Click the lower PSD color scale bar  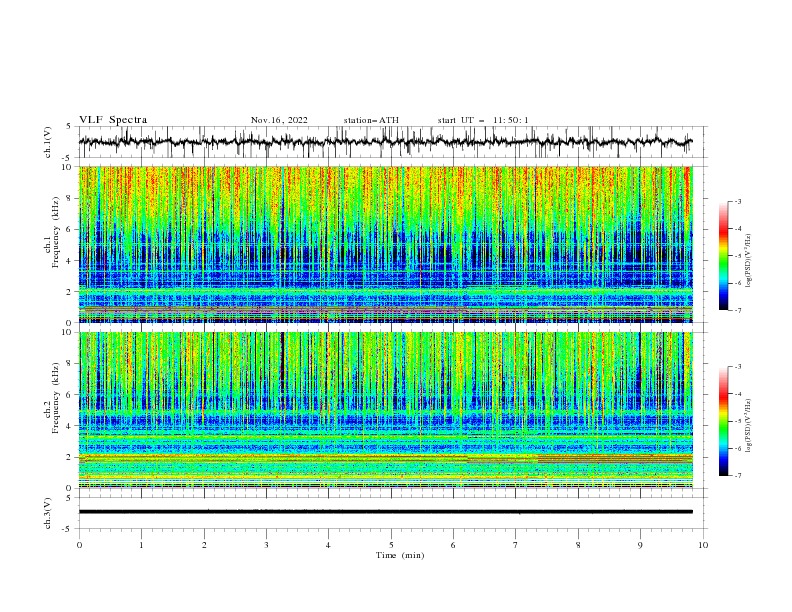tap(724, 421)
